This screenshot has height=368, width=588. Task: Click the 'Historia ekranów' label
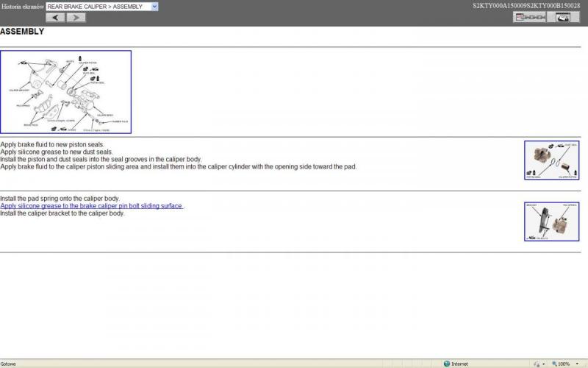(23, 7)
